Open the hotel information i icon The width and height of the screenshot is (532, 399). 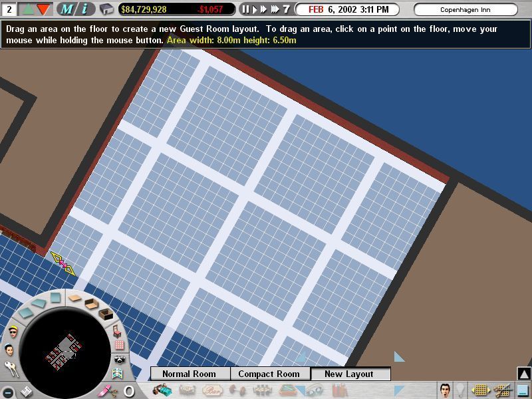coord(84,9)
